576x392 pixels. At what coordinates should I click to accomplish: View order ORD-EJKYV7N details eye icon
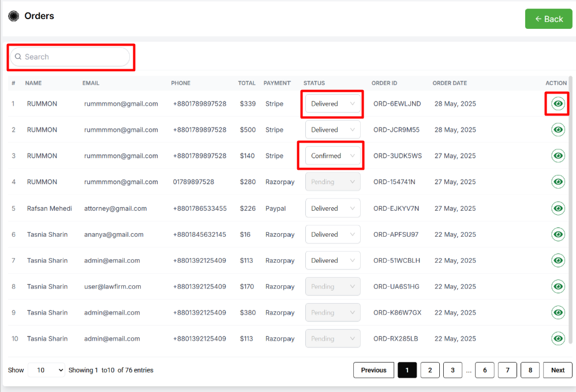558,208
